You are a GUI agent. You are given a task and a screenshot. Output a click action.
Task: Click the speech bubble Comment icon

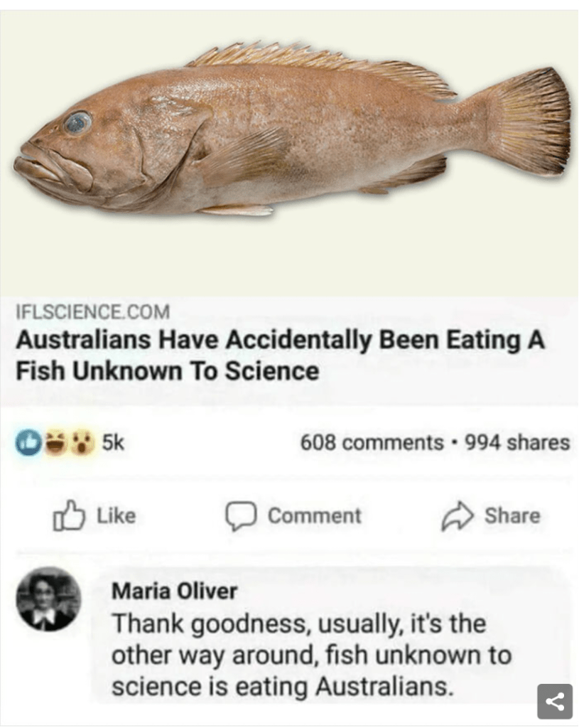[241, 516]
